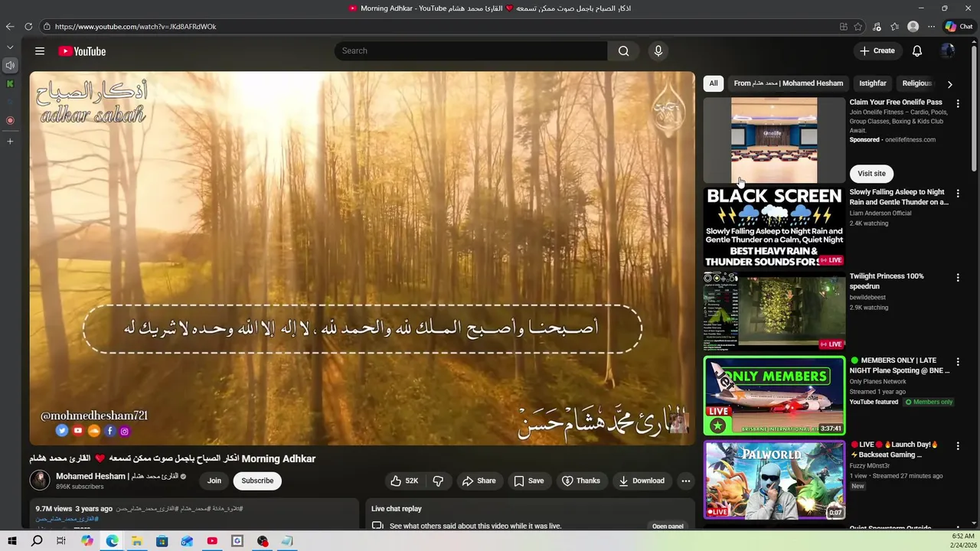This screenshot has width=980, height=551.
Task: Open options for Slowly Falling Asleep video
Action: [x=958, y=194]
